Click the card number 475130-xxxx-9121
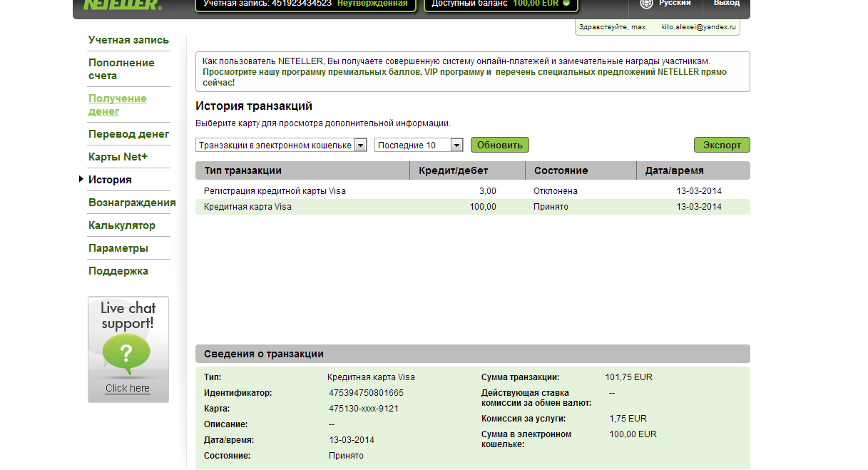 click(x=364, y=409)
